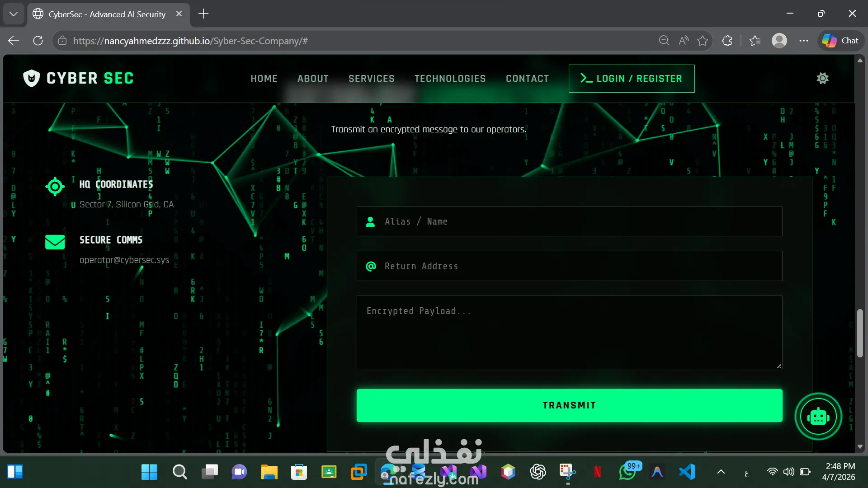Open the browser Settings and more menu
The image size is (868, 488).
(x=803, y=41)
